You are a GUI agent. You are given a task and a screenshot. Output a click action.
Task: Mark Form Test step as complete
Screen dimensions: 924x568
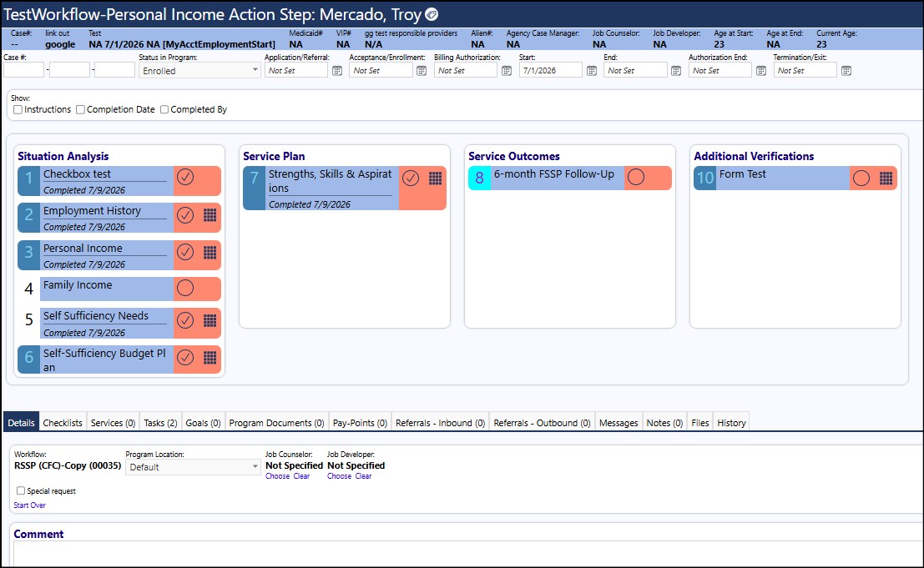[x=861, y=178]
